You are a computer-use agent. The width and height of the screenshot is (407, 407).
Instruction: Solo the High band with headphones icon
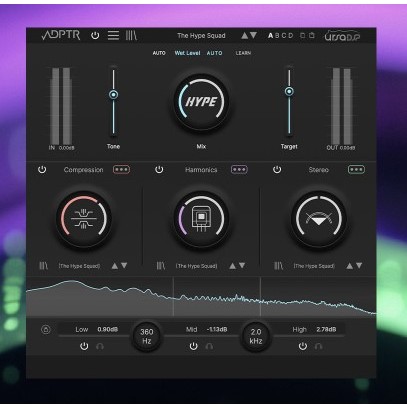pos(318,346)
